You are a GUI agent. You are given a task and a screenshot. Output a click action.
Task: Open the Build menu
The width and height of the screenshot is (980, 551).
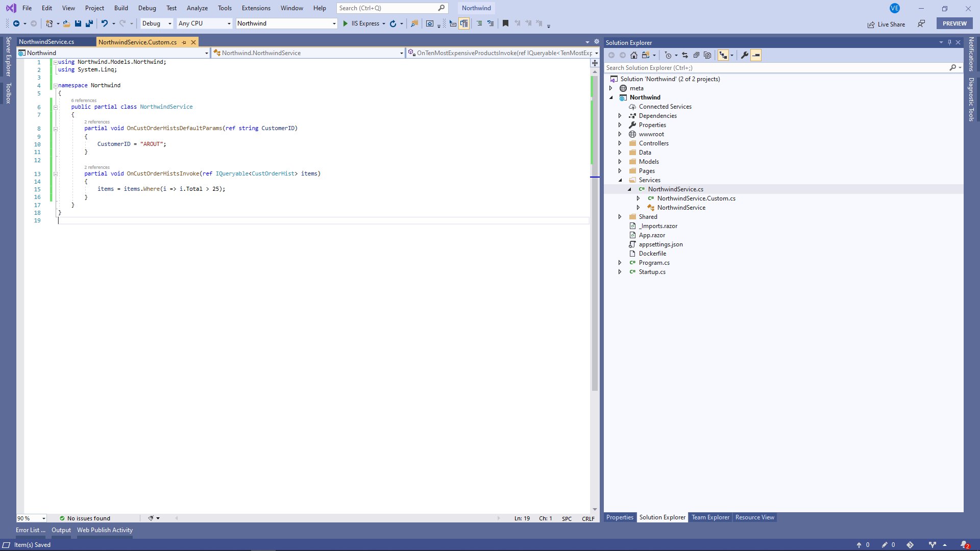[x=121, y=8]
